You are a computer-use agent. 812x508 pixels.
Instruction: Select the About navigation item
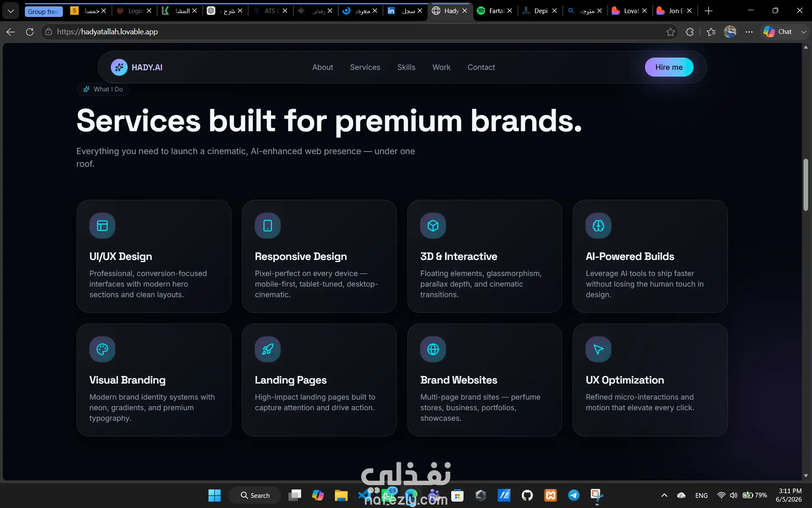click(323, 67)
